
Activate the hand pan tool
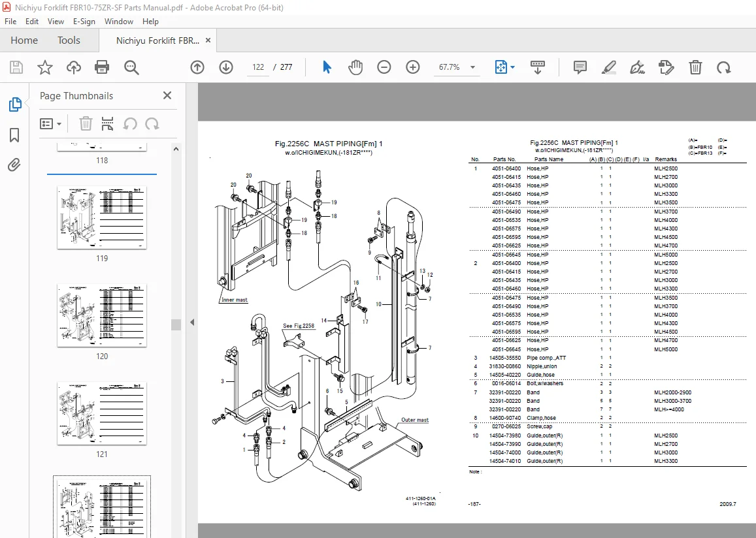point(355,67)
